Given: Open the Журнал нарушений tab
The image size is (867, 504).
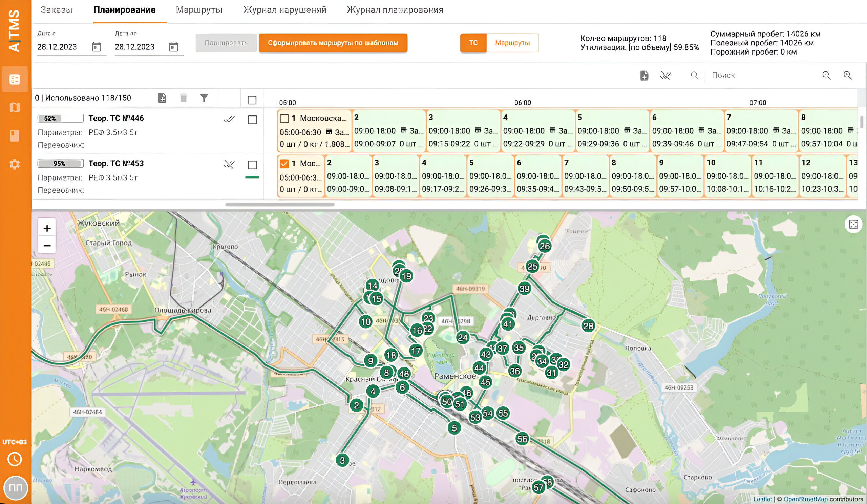Looking at the screenshot, I should coord(284,9).
